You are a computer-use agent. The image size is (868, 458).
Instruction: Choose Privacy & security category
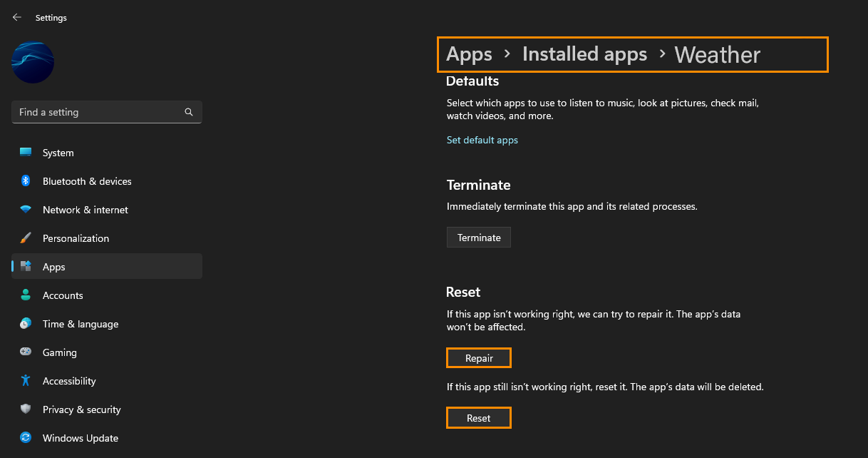(107, 409)
